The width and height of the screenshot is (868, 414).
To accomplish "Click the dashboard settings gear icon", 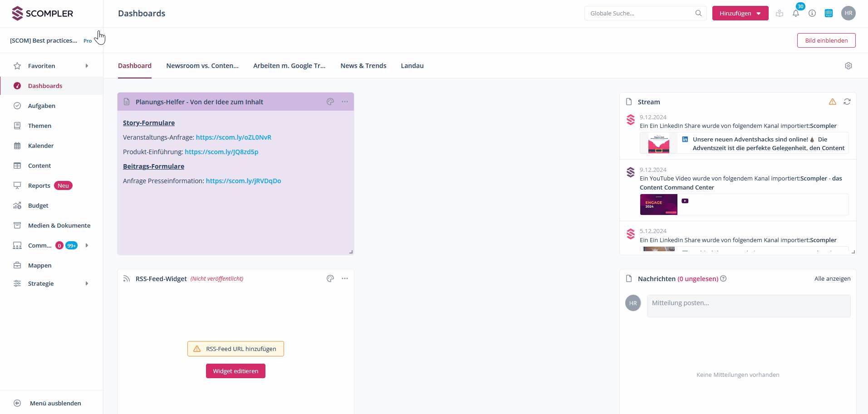I will (x=848, y=66).
